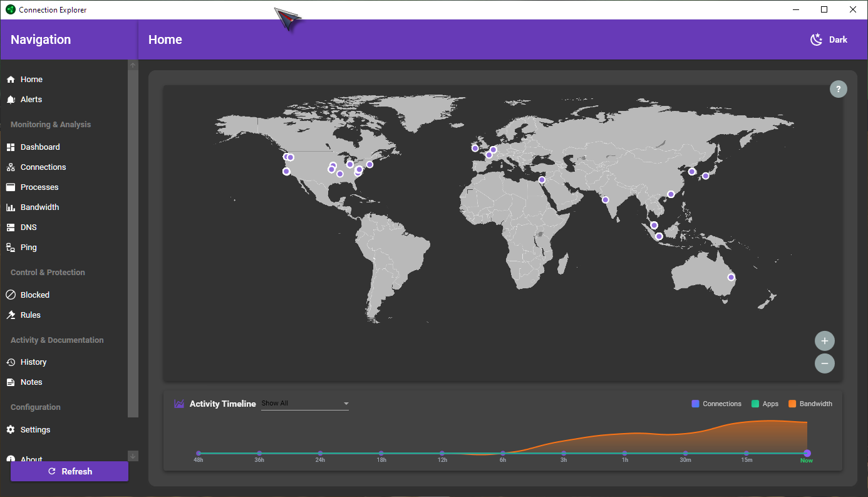Screen dimensions: 868x497
Task: Zoom in on the world map
Action: [x=824, y=341]
